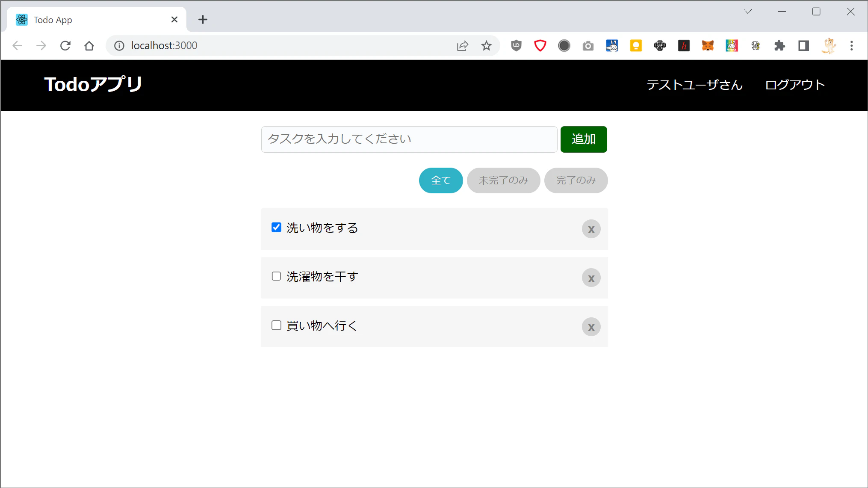Delete the 洗濯物を干す task
Screen dimensions: 868x488
click(x=591, y=278)
